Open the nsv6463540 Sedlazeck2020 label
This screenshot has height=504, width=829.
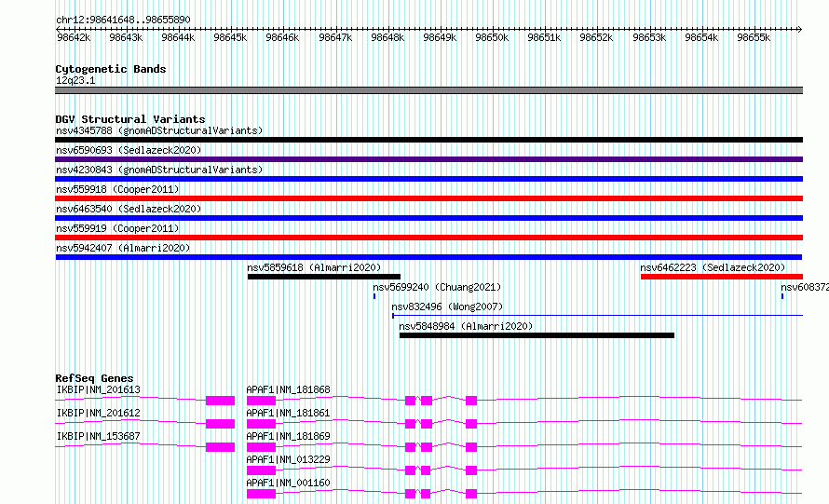pyautogui.click(x=129, y=209)
